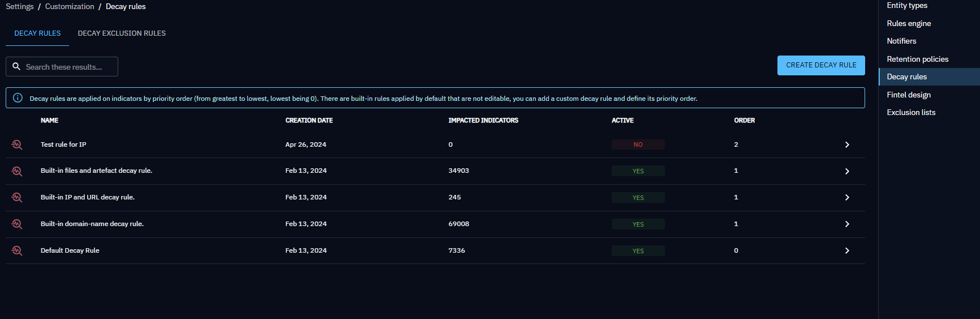Select the Decay Rules tab
Viewport: 980px width, 319px height.
(x=37, y=33)
